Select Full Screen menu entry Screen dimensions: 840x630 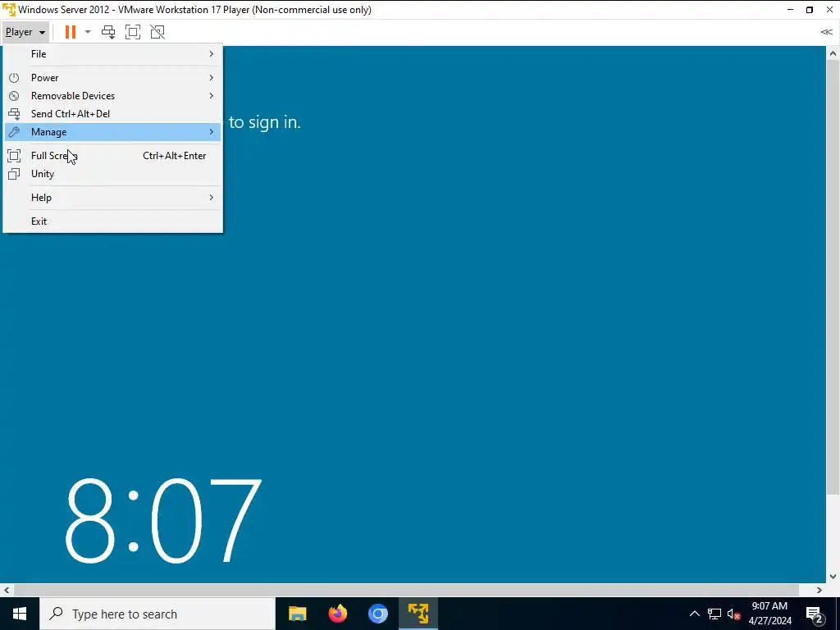[x=112, y=156]
